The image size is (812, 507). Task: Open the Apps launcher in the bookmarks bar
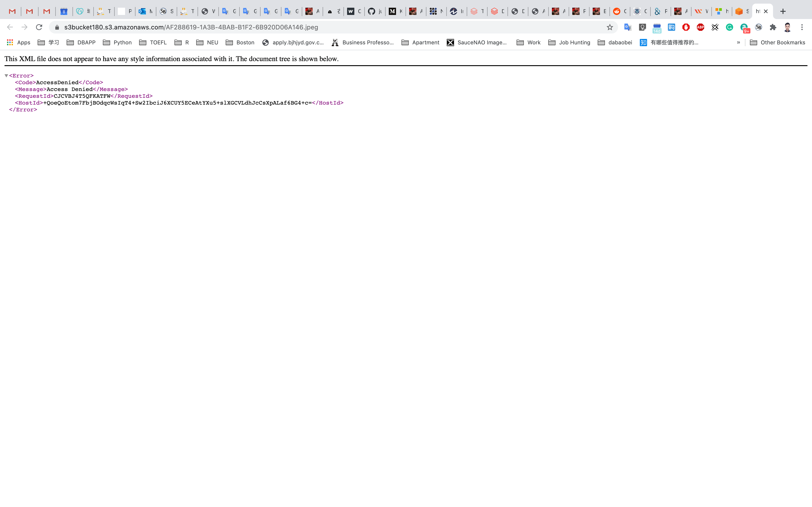19,42
